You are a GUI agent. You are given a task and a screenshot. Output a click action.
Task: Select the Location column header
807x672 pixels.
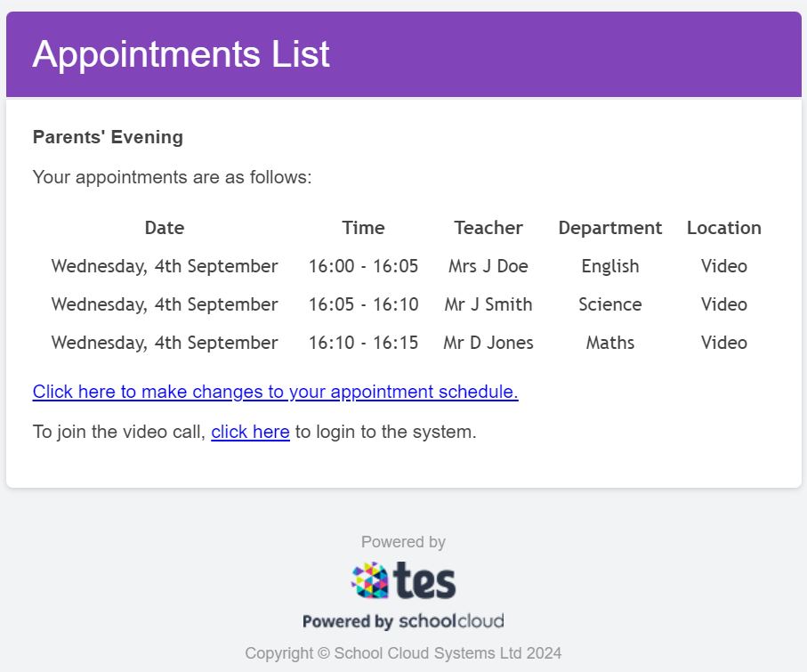[x=724, y=228]
